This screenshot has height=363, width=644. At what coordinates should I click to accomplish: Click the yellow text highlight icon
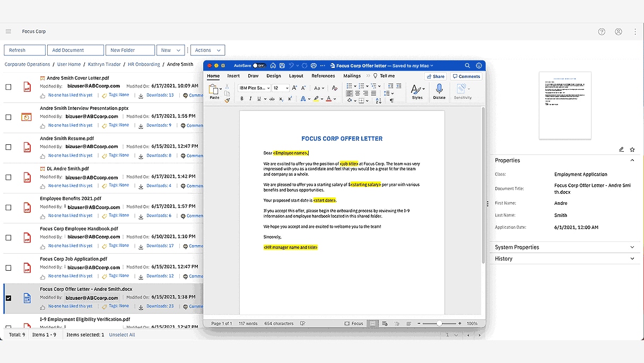(316, 99)
